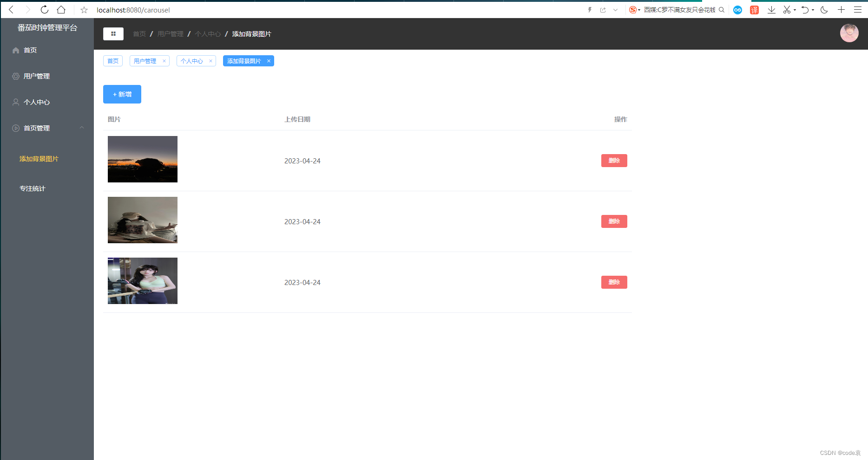Open new tab with plus icon

click(841, 10)
